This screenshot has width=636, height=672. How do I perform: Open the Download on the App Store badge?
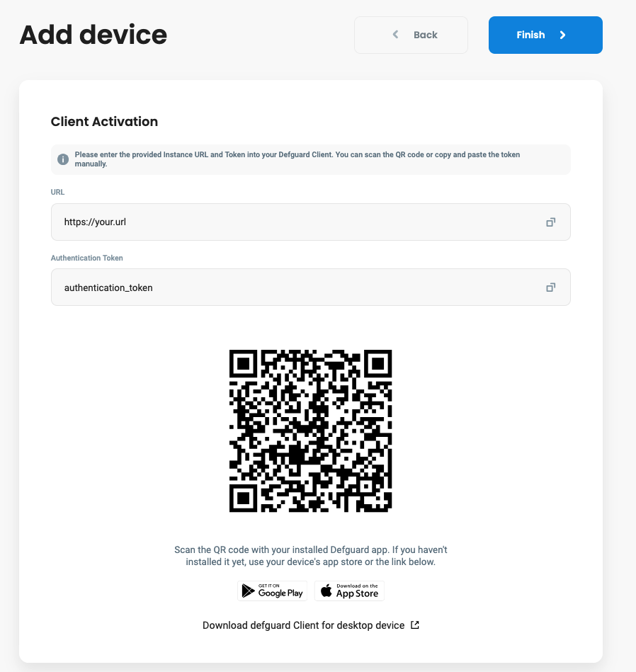[349, 591]
